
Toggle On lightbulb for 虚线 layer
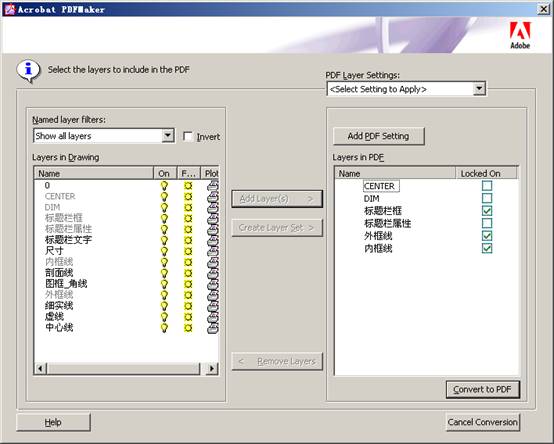164,317
